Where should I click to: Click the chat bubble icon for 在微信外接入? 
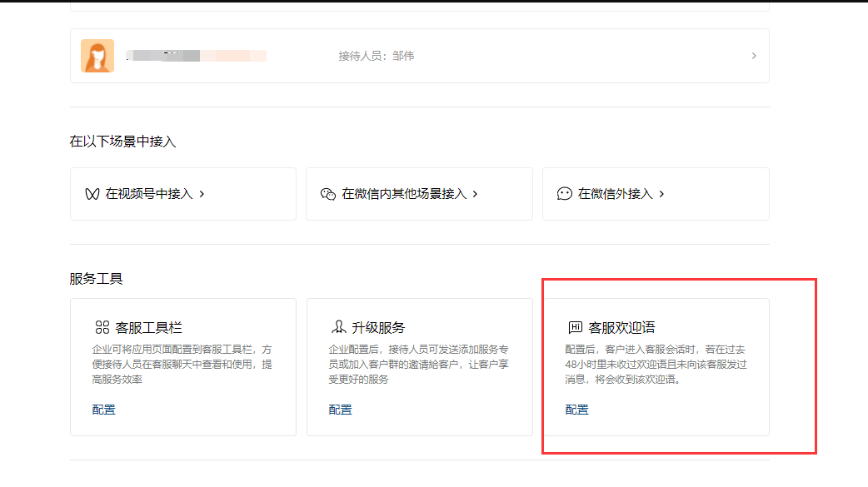click(x=565, y=194)
